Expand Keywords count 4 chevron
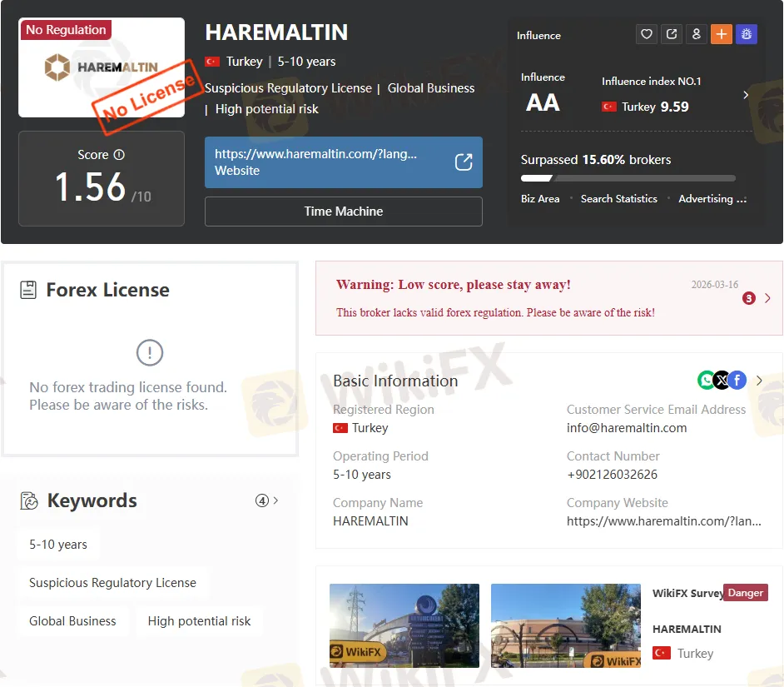Screen dimensions: 784x687 (275, 500)
